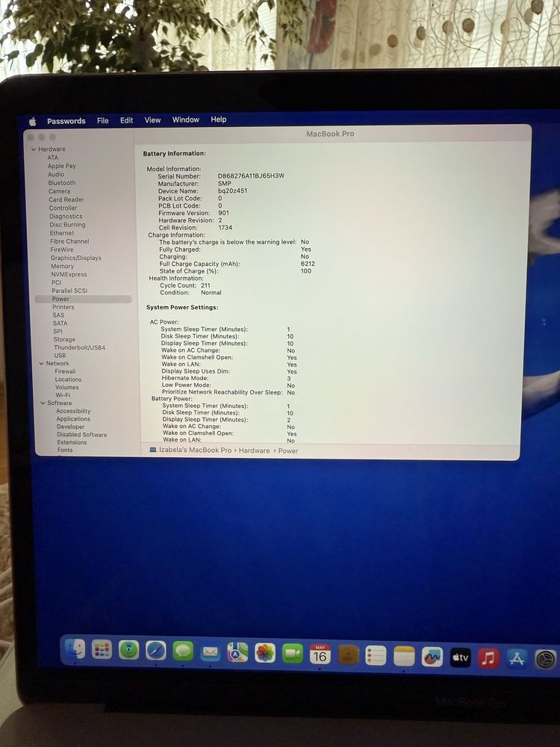The height and width of the screenshot is (747, 560).
Task: Open the File menu
Action: point(103,120)
